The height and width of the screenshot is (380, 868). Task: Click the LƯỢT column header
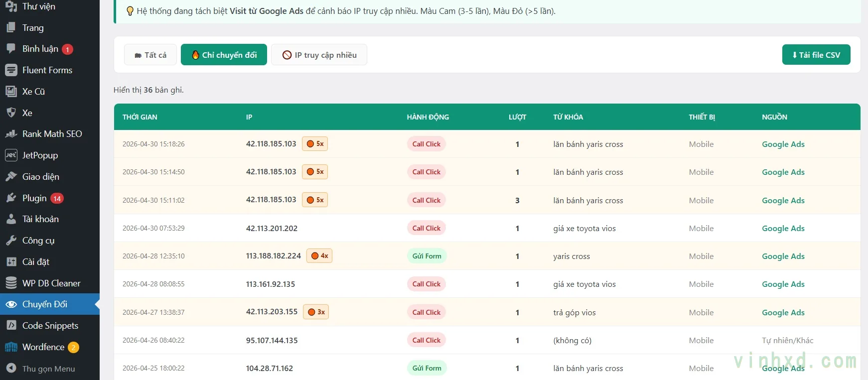click(517, 117)
